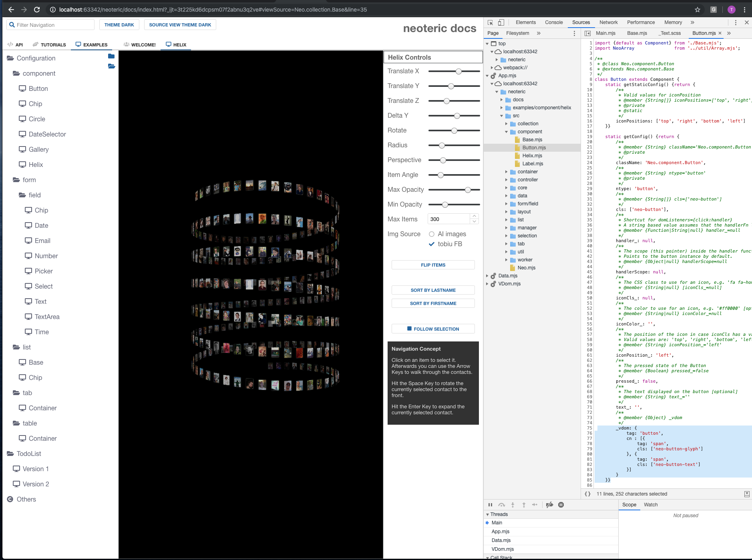Select the AI images radio option
This screenshot has height=560, width=752.
pyautogui.click(x=432, y=234)
